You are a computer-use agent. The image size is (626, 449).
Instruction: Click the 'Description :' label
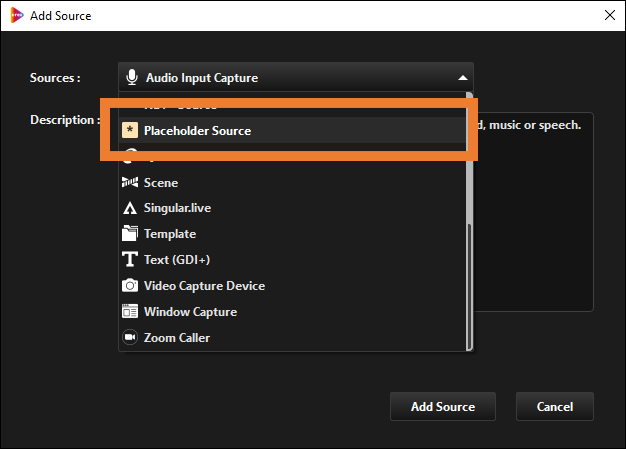point(65,120)
